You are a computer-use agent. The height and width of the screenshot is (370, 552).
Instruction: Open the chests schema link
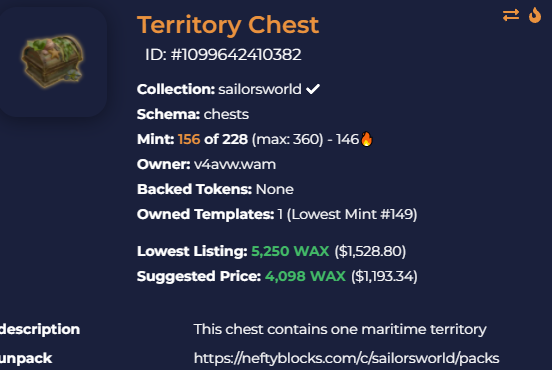tap(226, 114)
